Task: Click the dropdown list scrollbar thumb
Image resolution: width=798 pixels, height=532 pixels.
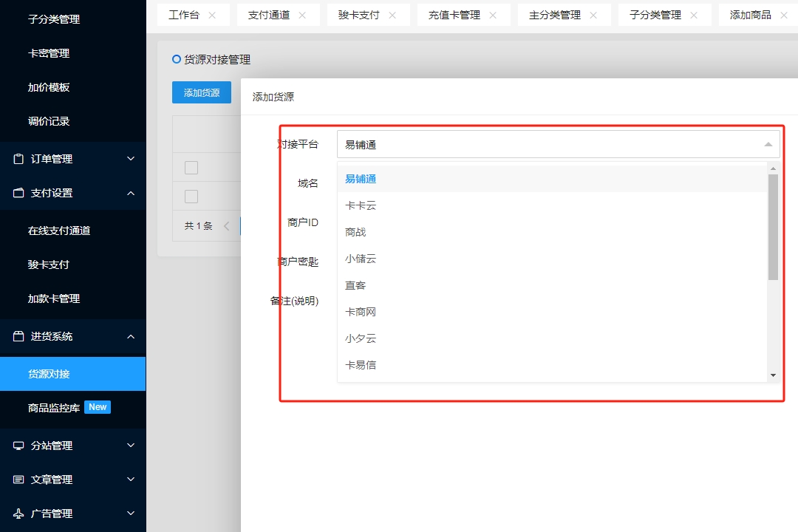Action: tap(773, 227)
